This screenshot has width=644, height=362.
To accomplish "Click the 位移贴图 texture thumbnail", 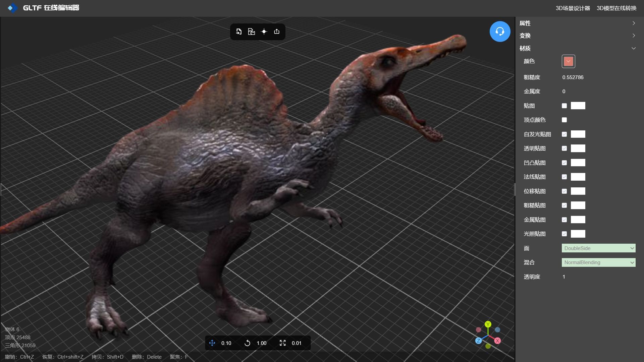I will tap(578, 191).
